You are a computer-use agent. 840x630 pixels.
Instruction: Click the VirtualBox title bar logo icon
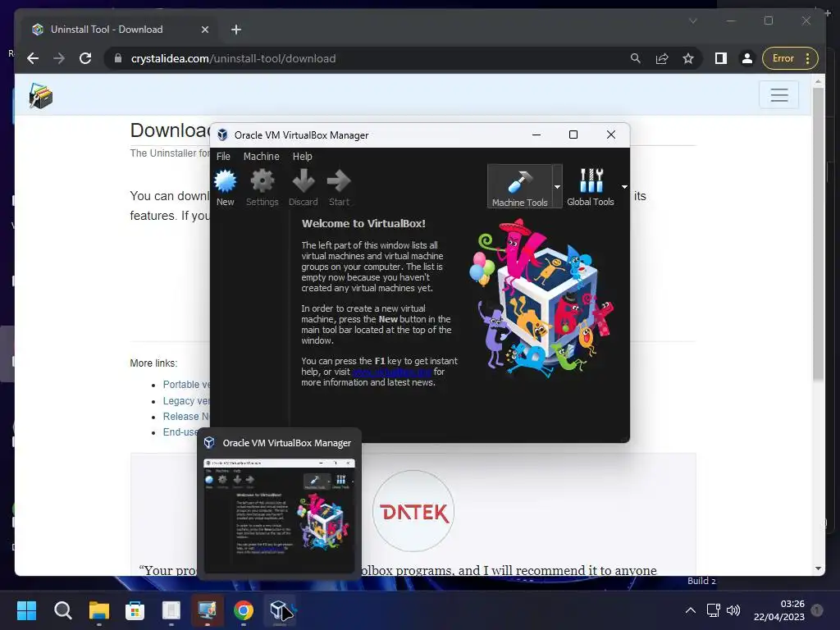pos(222,135)
